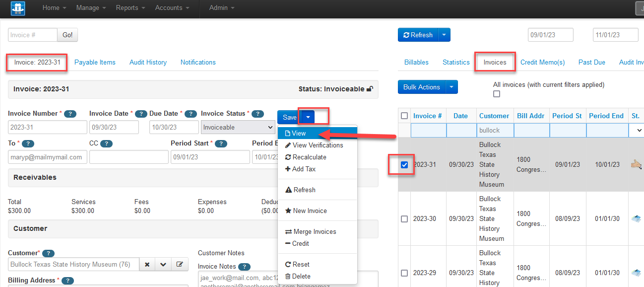Screen dimensions: 644x287
Task: Click the help icon next to Invoice Number
Action: [70, 114]
